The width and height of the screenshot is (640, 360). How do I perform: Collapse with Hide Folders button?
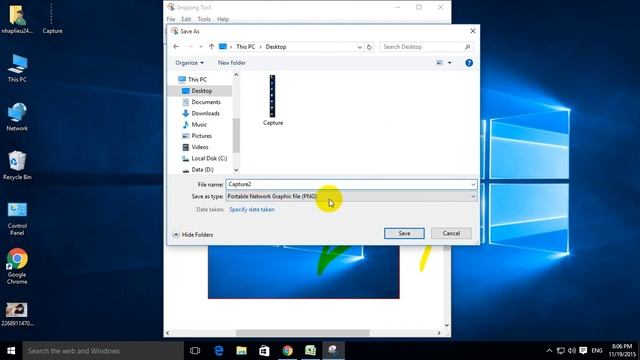pyautogui.click(x=193, y=235)
